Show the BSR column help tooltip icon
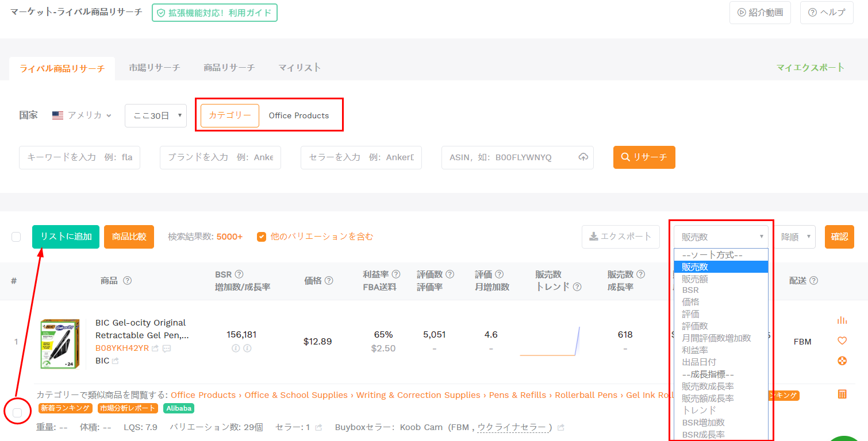This screenshot has height=441, width=868. pyautogui.click(x=239, y=274)
